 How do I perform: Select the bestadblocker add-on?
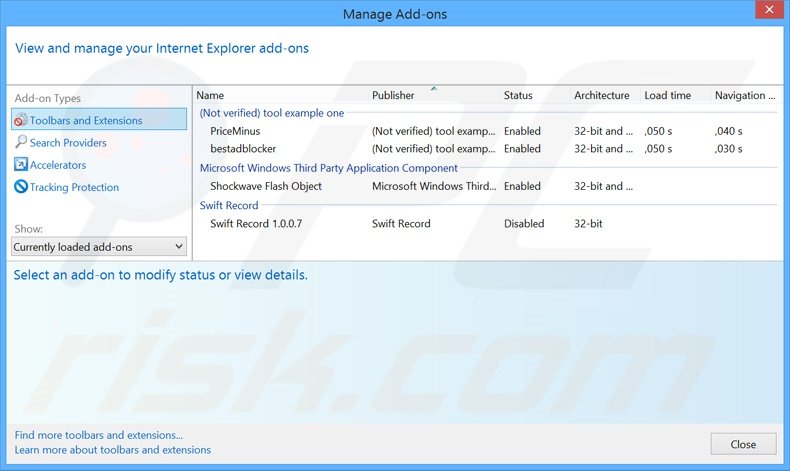tap(243, 149)
